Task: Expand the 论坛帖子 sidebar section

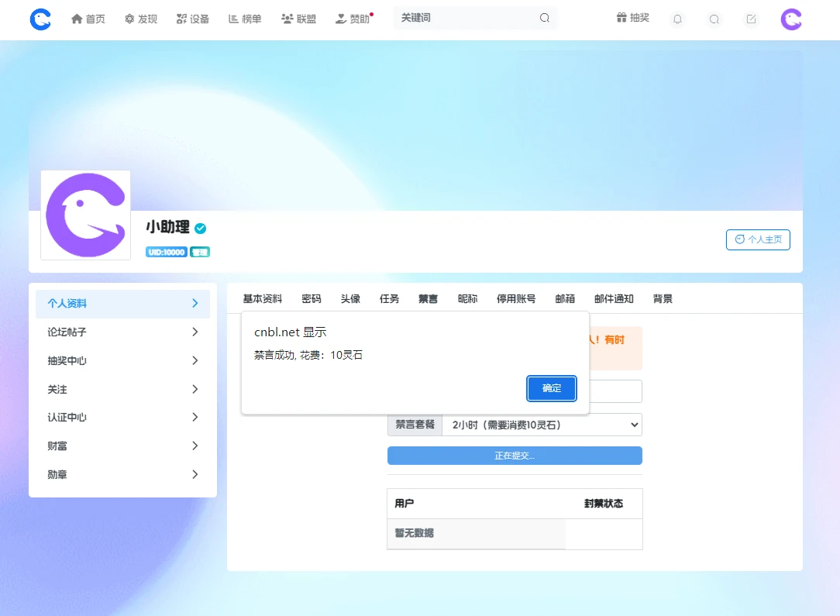Action: (122, 332)
